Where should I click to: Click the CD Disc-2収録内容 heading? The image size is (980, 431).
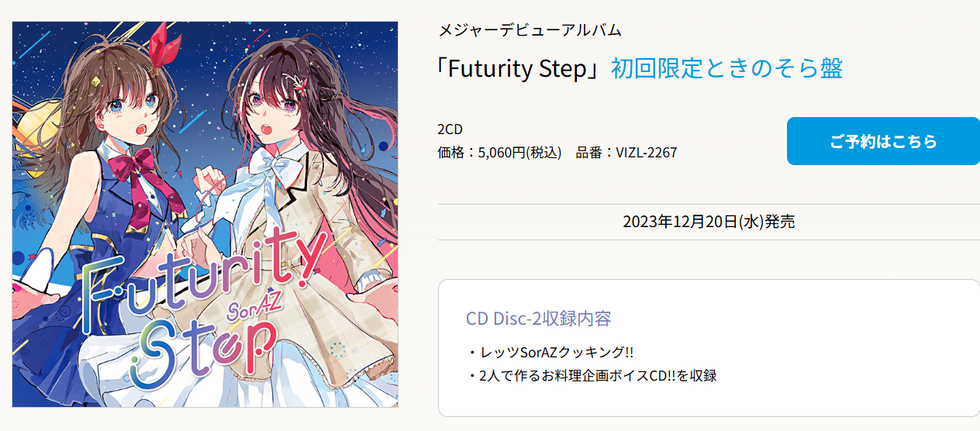pos(539,319)
